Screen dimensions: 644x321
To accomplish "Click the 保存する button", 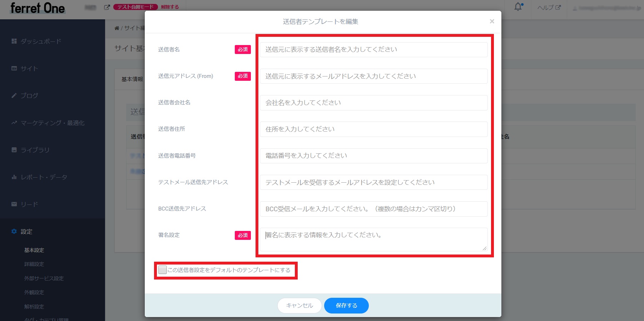I will (x=346, y=306).
